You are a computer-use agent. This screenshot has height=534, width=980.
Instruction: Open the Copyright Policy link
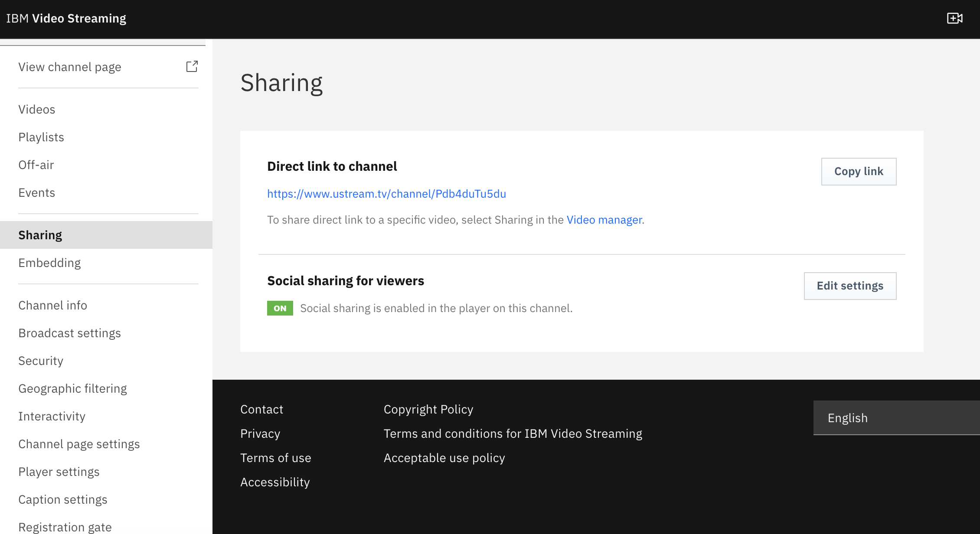[428, 409]
